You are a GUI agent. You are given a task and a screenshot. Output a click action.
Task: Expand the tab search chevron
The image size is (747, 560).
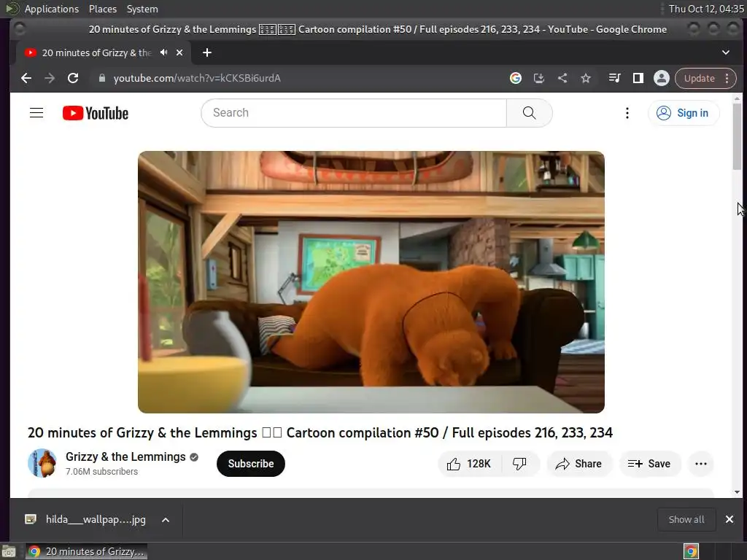tap(726, 52)
